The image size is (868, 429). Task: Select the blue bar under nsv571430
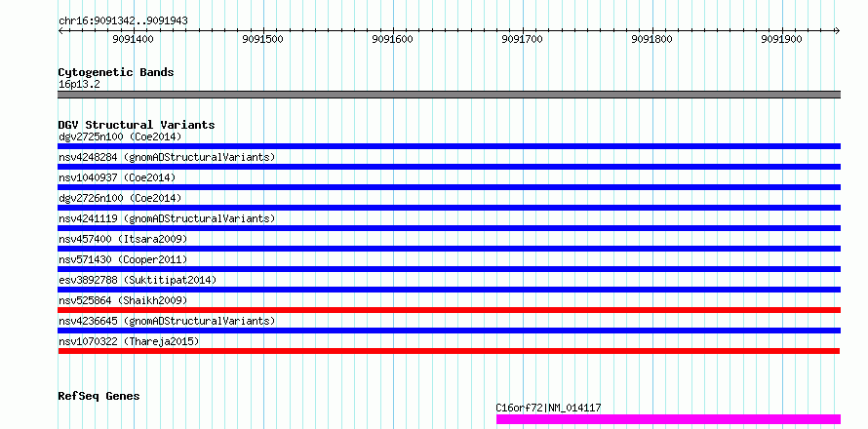click(449, 269)
